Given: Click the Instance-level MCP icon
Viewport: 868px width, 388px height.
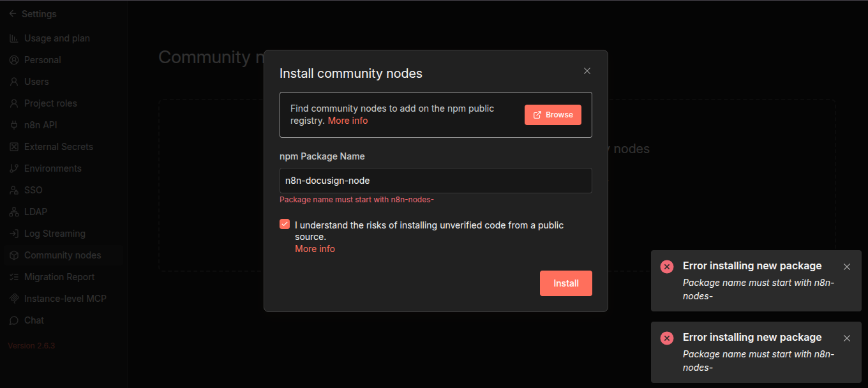Looking at the screenshot, I should [14, 299].
